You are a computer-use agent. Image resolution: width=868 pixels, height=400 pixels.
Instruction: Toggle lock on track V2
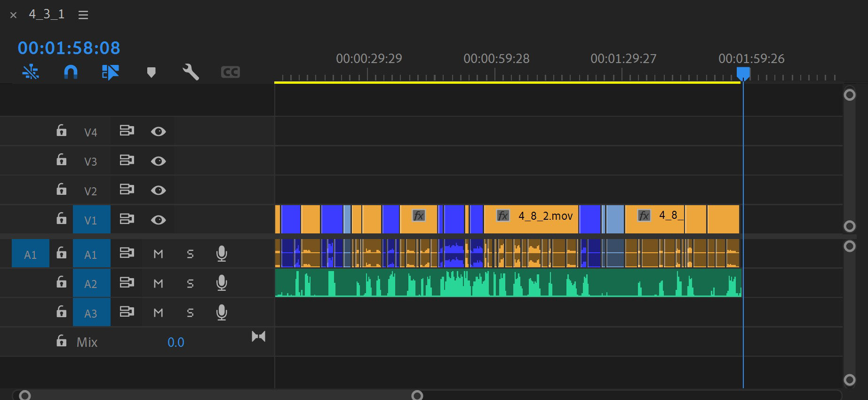coord(61,189)
